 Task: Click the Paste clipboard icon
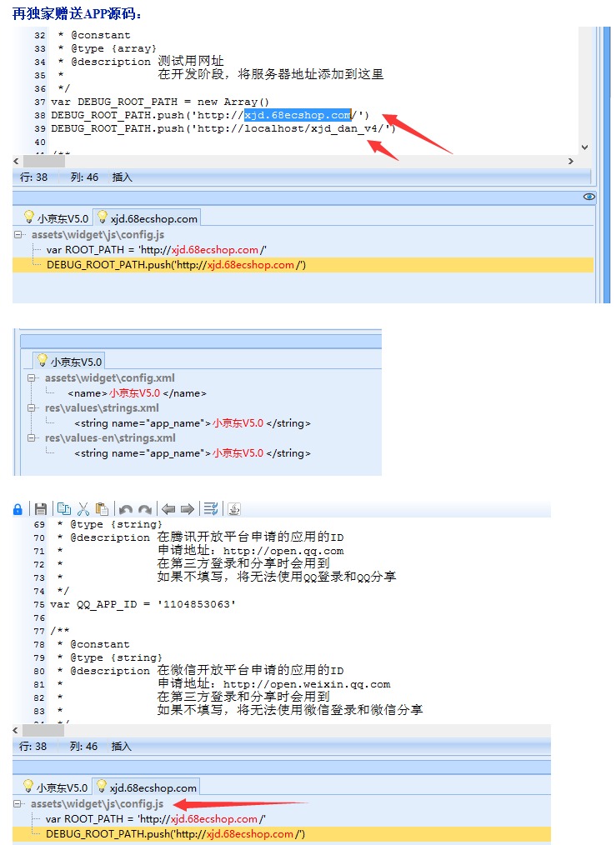click(102, 509)
